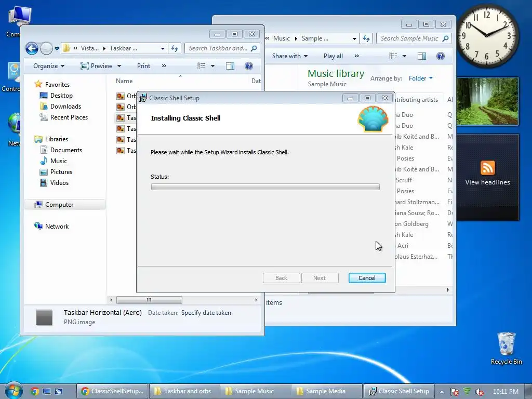Click Action Center flag tray icon
The height and width of the screenshot is (399, 532).
(x=454, y=392)
